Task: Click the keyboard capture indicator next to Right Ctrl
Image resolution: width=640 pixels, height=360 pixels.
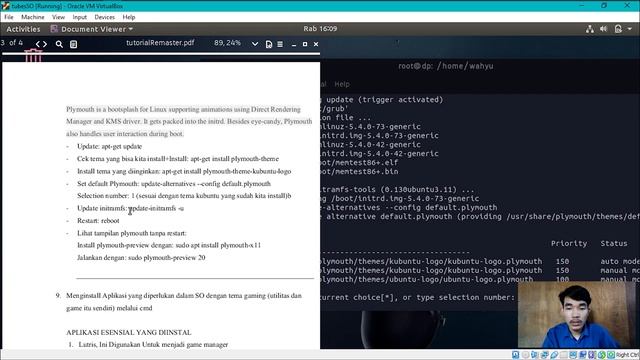Action: [x=611, y=355]
